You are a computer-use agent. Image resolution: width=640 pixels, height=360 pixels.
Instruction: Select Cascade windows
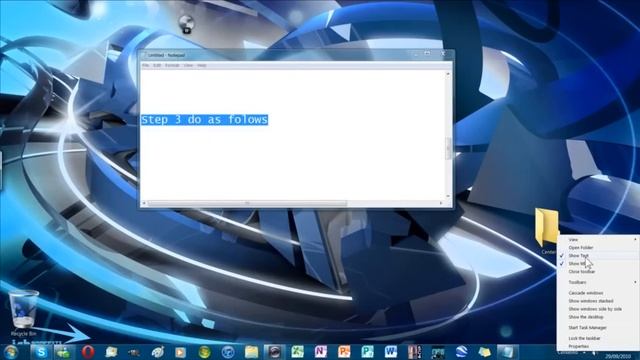(598, 293)
